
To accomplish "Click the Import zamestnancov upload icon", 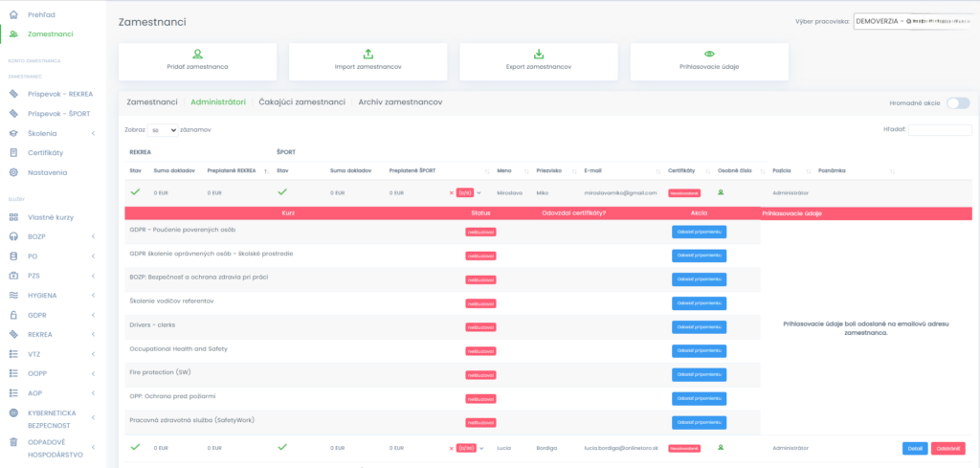I will [368, 55].
